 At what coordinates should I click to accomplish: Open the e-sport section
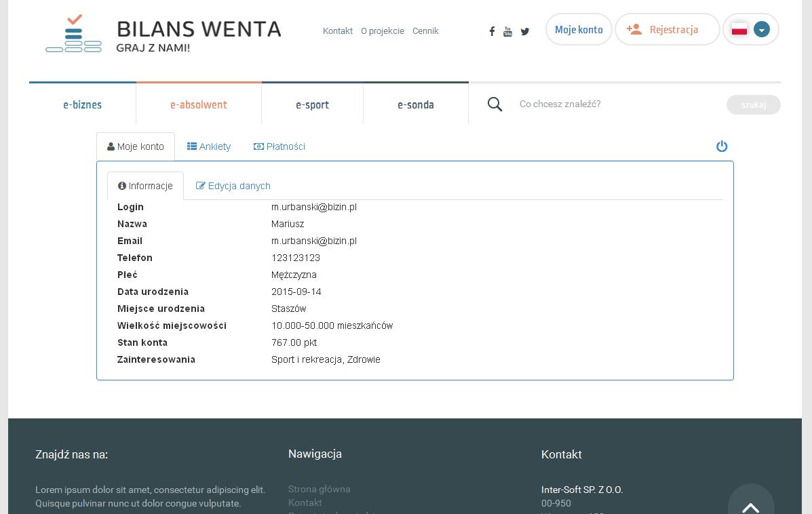click(312, 104)
